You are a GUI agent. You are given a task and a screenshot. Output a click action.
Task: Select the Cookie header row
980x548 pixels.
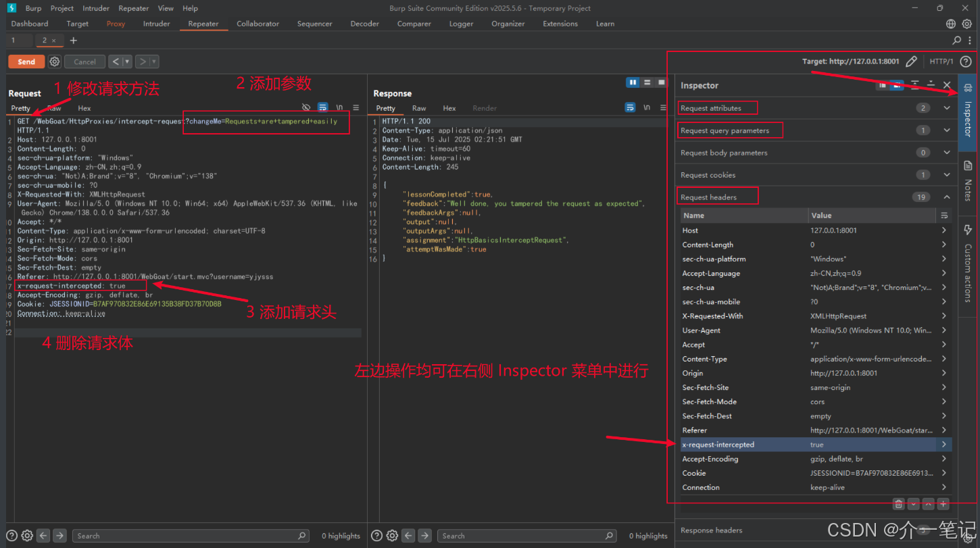pyautogui.click(x=816, y=473)
